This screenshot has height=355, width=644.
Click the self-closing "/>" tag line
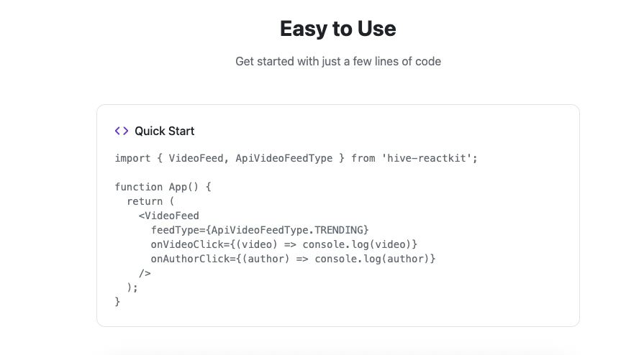[145, 273]
